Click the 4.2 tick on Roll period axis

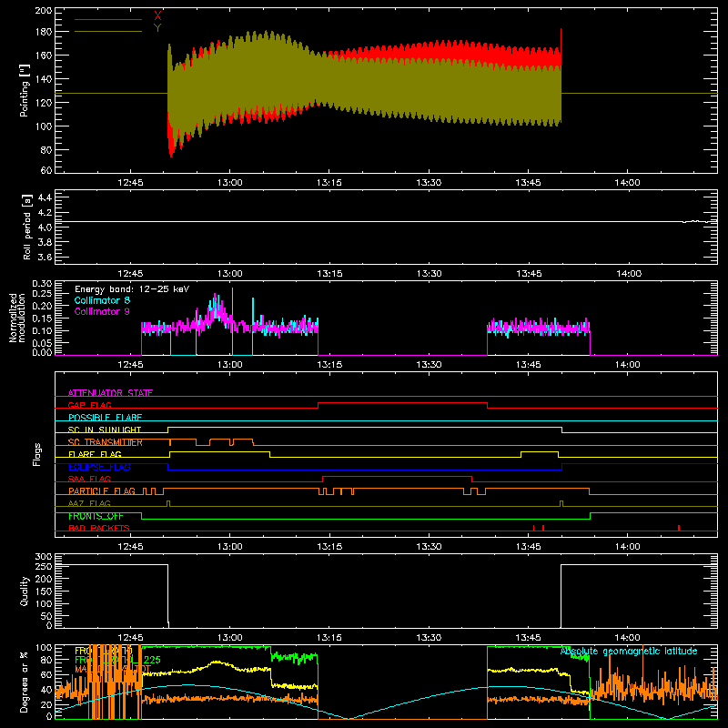point(45,213)
